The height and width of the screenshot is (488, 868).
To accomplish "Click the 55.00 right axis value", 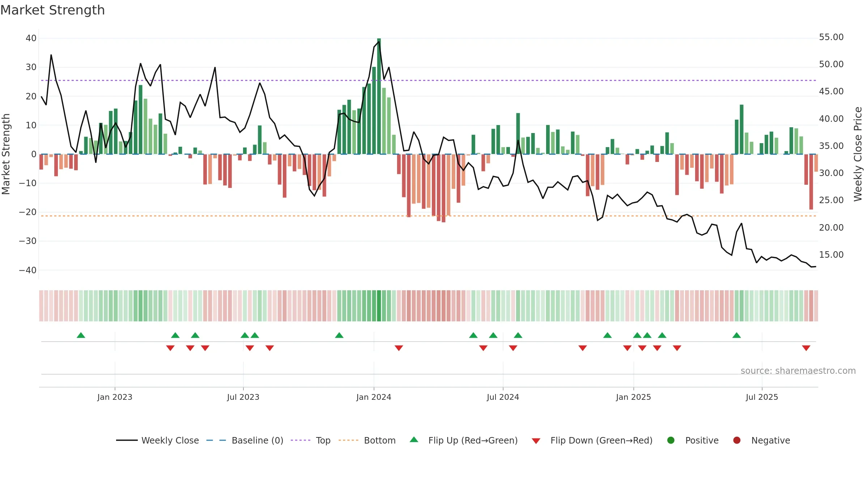I will 831,37.
